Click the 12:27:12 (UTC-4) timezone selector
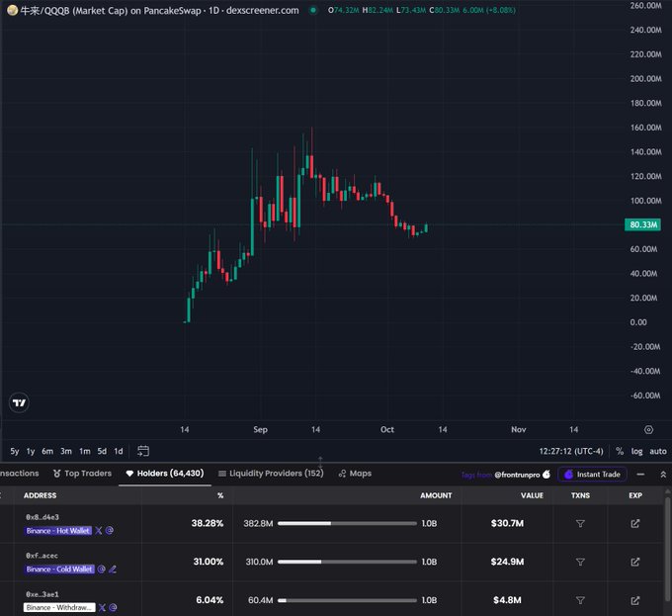Viewport: 672px width, 616px height. click(571, 451)
